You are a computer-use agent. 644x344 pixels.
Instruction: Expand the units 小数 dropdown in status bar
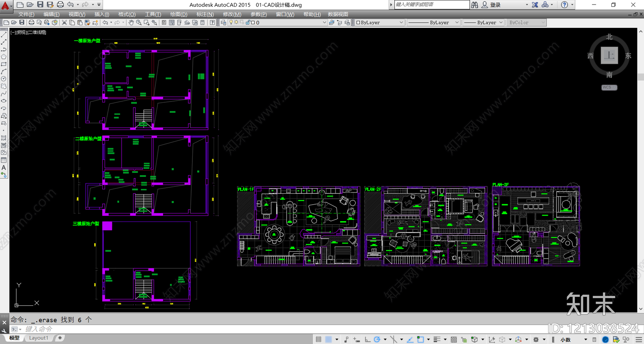586,340
